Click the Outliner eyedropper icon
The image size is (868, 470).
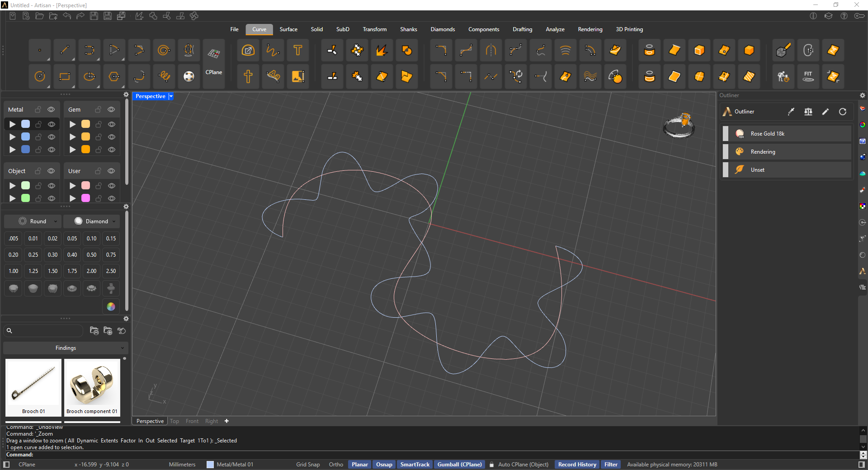click(791, 112)
